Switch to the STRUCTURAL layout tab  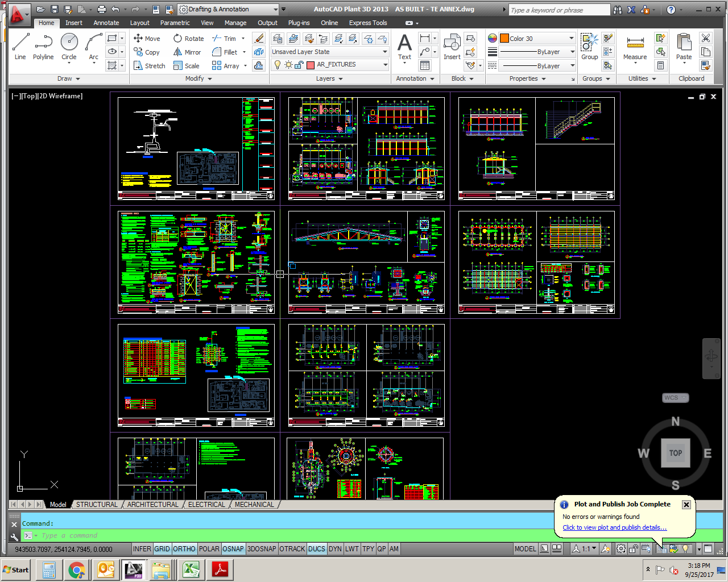[x=97, y=505]
